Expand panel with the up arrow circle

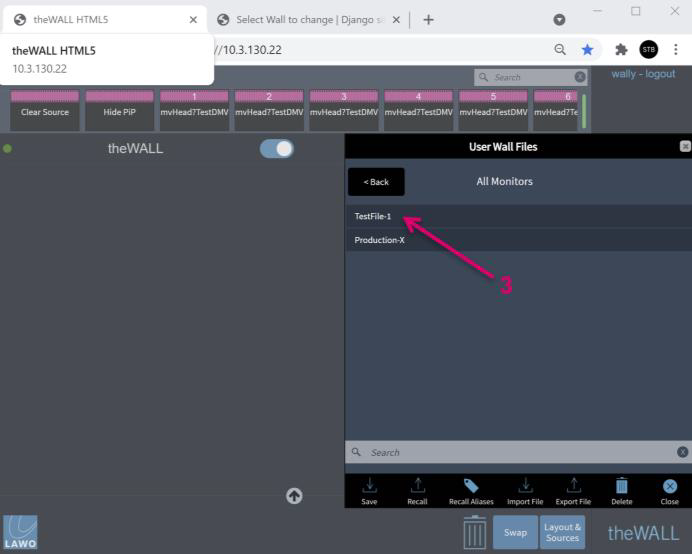tap(294, 496)
